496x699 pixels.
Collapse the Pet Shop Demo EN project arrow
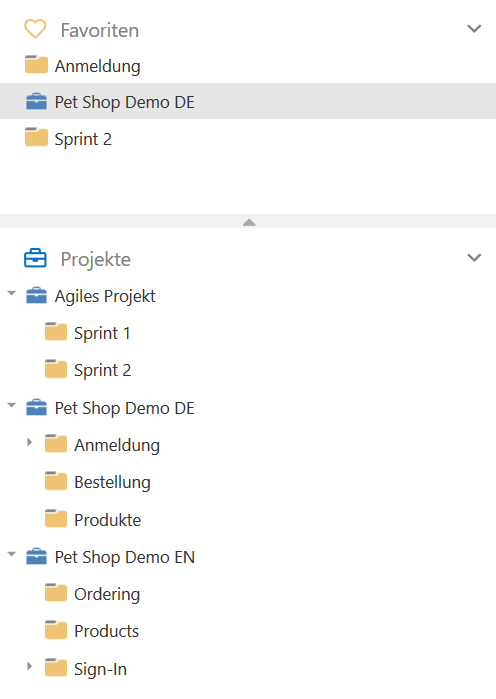[12, 555]
